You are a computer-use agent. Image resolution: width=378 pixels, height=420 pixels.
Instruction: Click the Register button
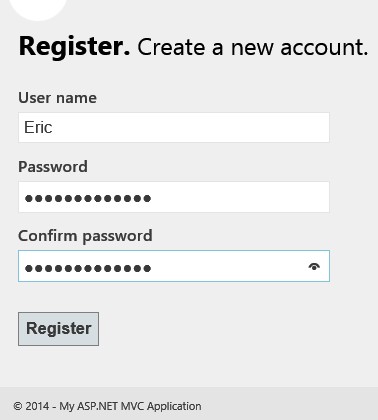click(x=58, y=329)
